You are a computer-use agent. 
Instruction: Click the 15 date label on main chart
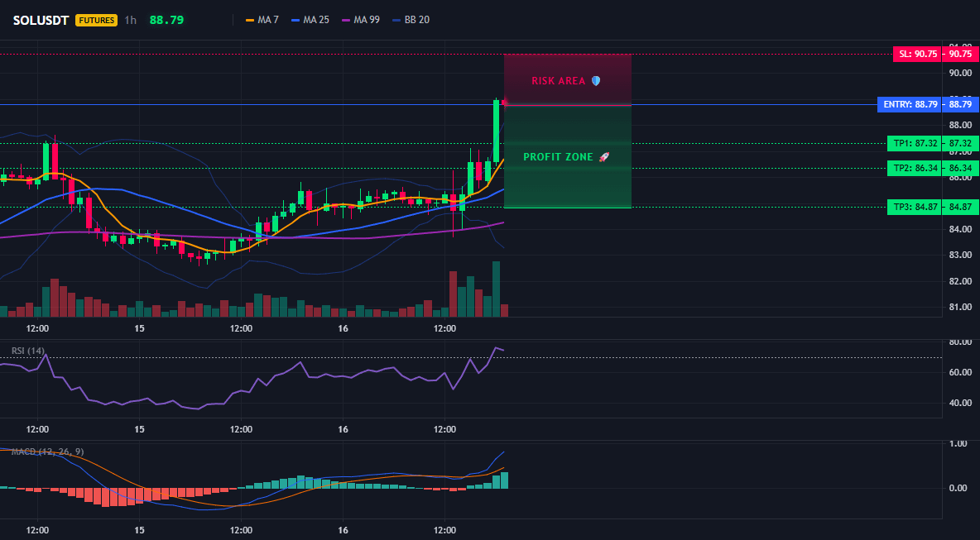(x=139, y=328)
